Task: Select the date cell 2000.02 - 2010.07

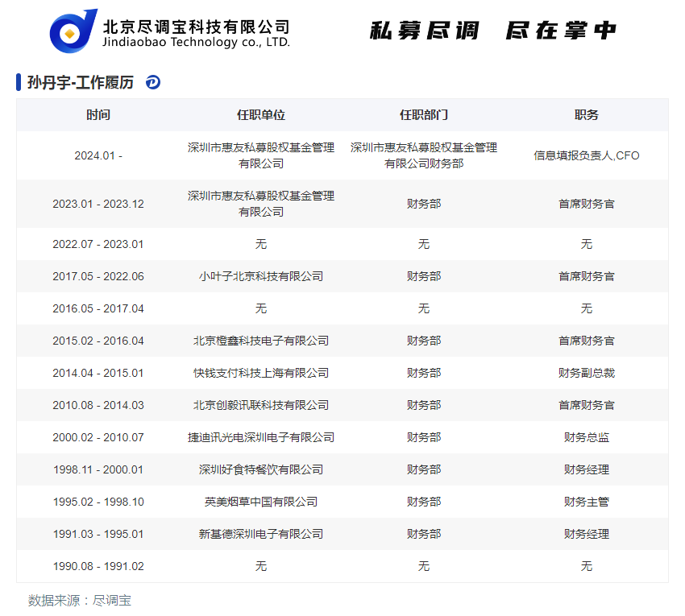Action: [98, 437]
